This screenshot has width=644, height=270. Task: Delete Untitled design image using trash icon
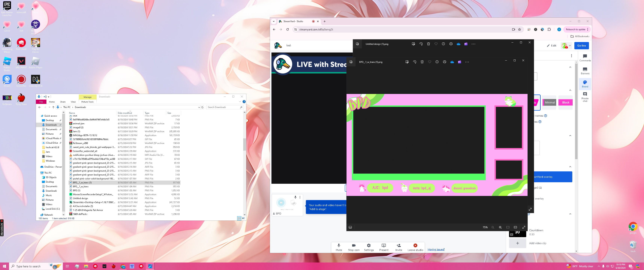(x=429, y=44)
